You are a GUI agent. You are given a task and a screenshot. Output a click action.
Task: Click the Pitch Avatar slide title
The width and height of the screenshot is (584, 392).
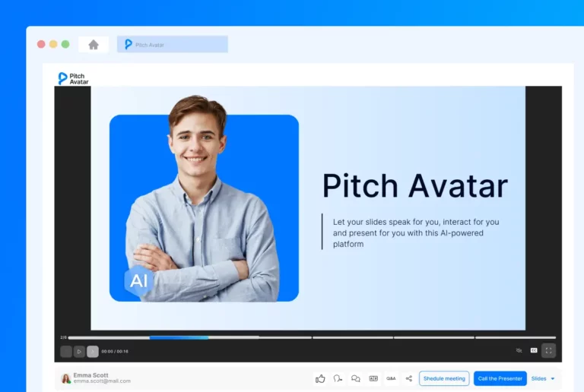[415, 185]
